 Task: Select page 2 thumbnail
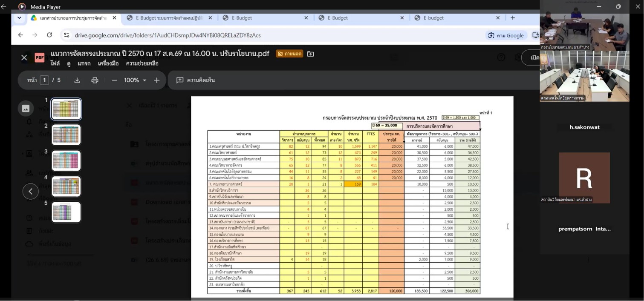pyautogui.click(x=66, y=135)
